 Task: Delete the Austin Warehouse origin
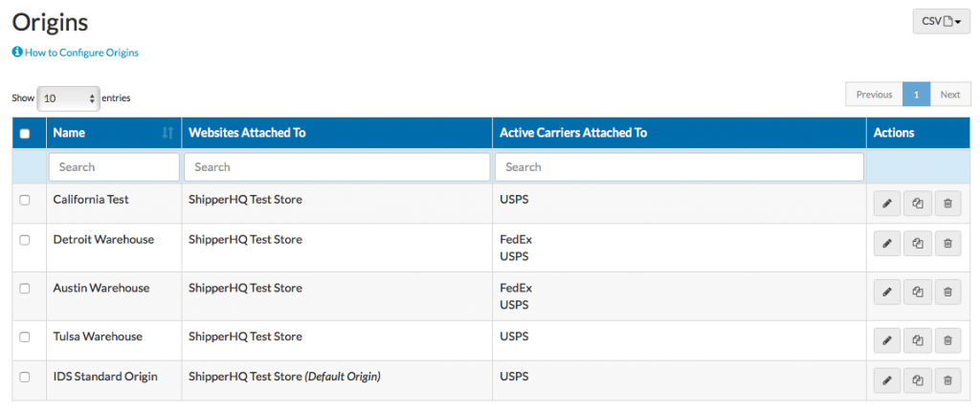[947, 293]
